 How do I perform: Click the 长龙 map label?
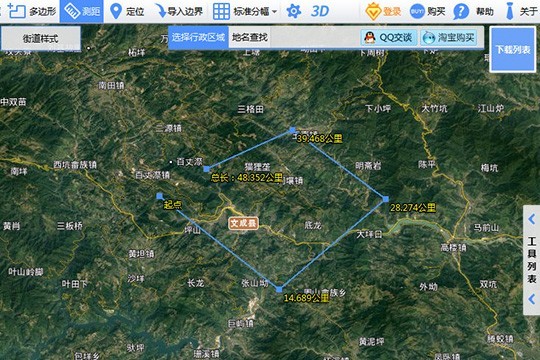tap(196, 283)
